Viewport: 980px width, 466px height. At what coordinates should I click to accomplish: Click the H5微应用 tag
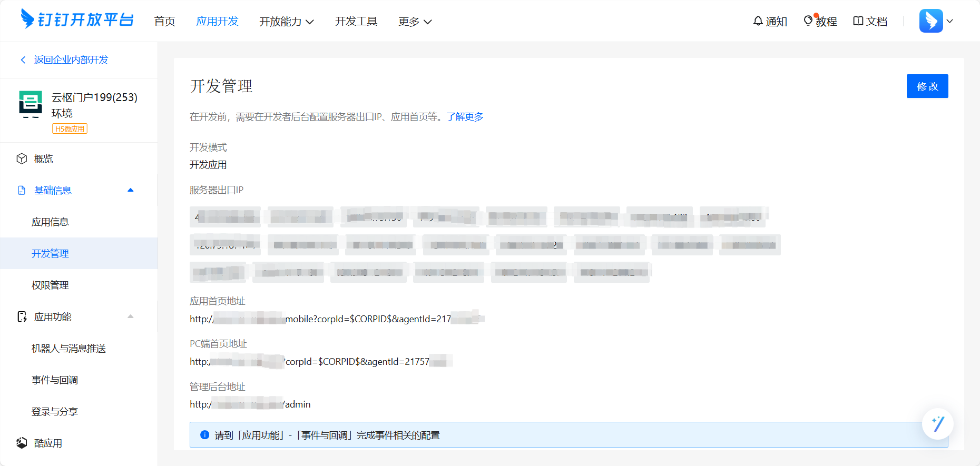tap(70, 129)
